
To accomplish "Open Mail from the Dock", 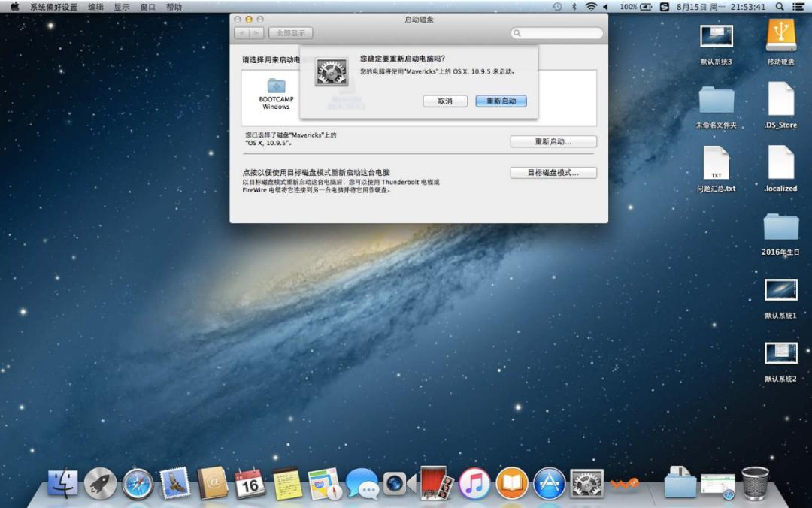I will (x=175, y=483).
